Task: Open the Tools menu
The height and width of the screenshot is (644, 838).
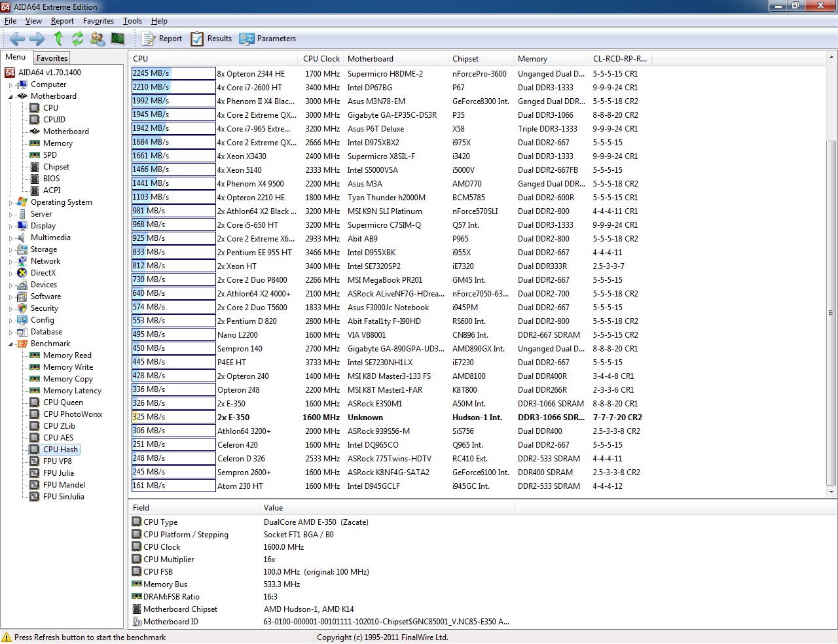Action: click(x=132, y=21)
